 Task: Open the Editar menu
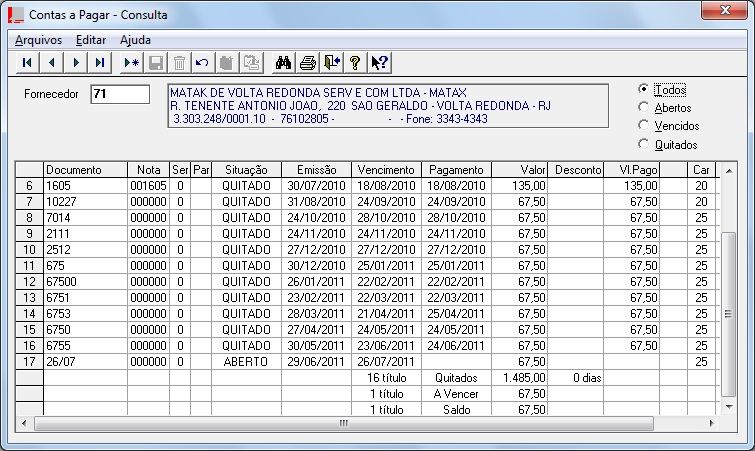(91, 40)
